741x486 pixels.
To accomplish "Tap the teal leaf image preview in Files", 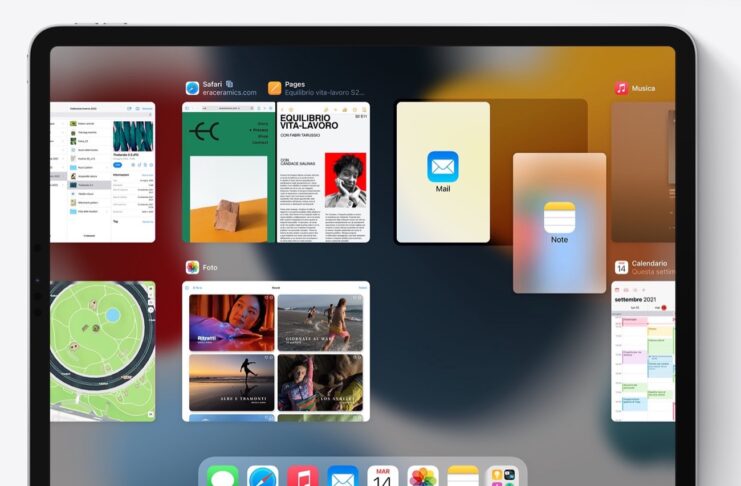I will (133, 136).
